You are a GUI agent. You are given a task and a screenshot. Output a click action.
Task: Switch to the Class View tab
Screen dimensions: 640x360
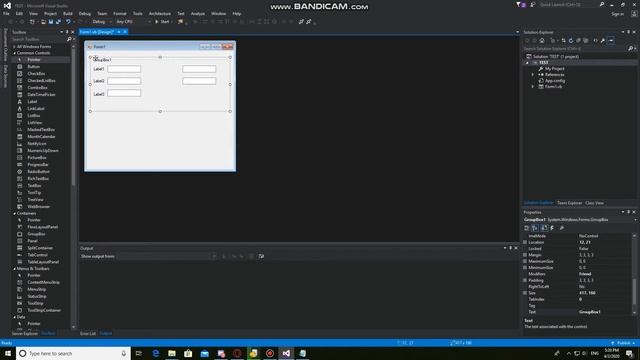coord(594,203)
